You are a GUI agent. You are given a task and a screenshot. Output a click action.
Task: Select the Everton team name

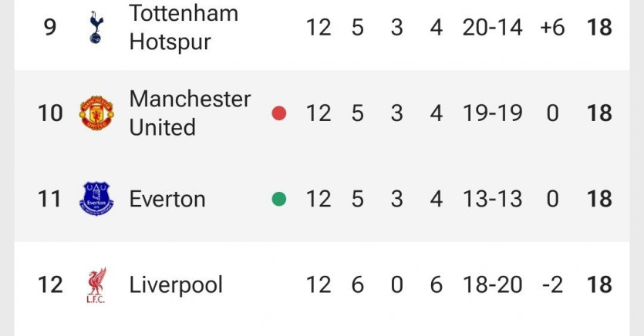pyautogui.click(x=167, y=200)
